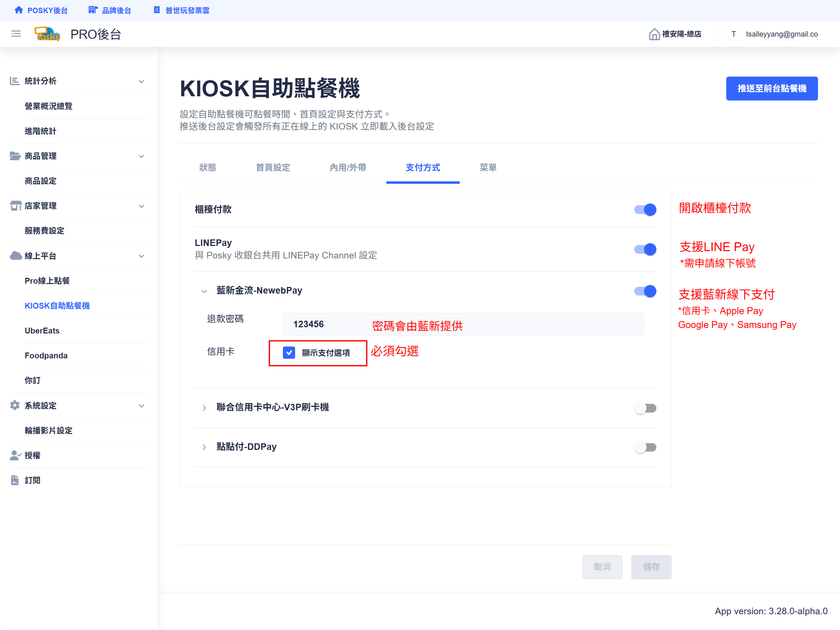Click the 退款密碼 input field
The image size is (840, 630).
click(463, 324)
